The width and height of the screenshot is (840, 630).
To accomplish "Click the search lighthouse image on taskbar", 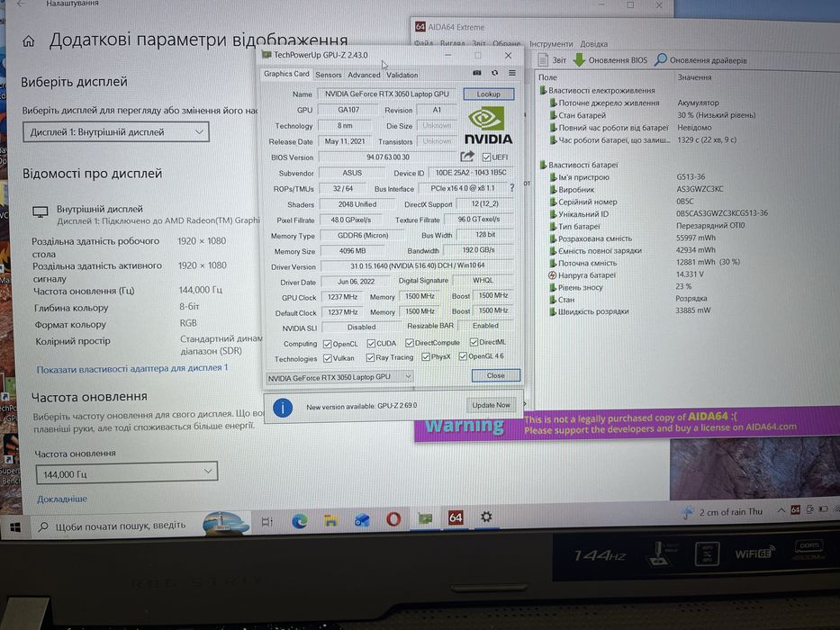I will 226,523.
